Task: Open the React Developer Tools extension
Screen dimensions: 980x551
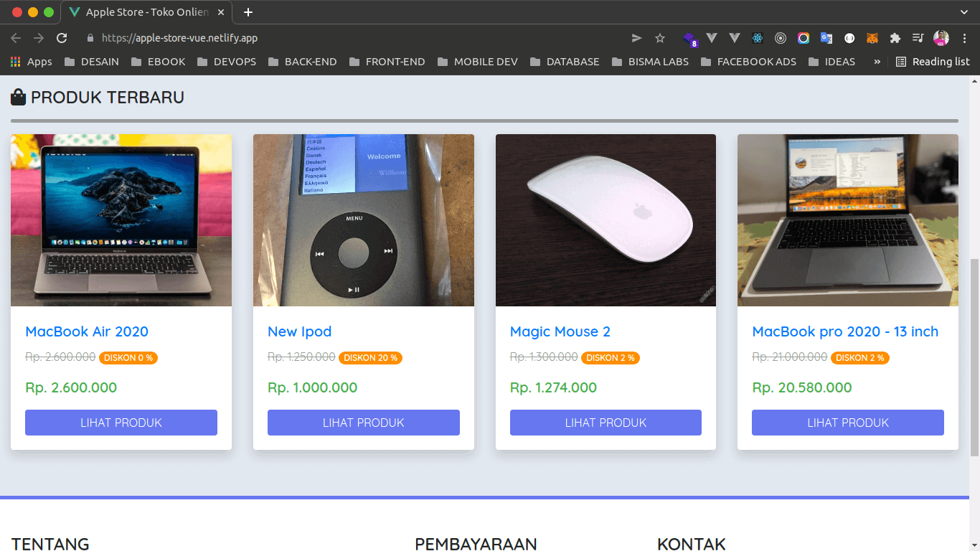Action: tap(758, 38)
